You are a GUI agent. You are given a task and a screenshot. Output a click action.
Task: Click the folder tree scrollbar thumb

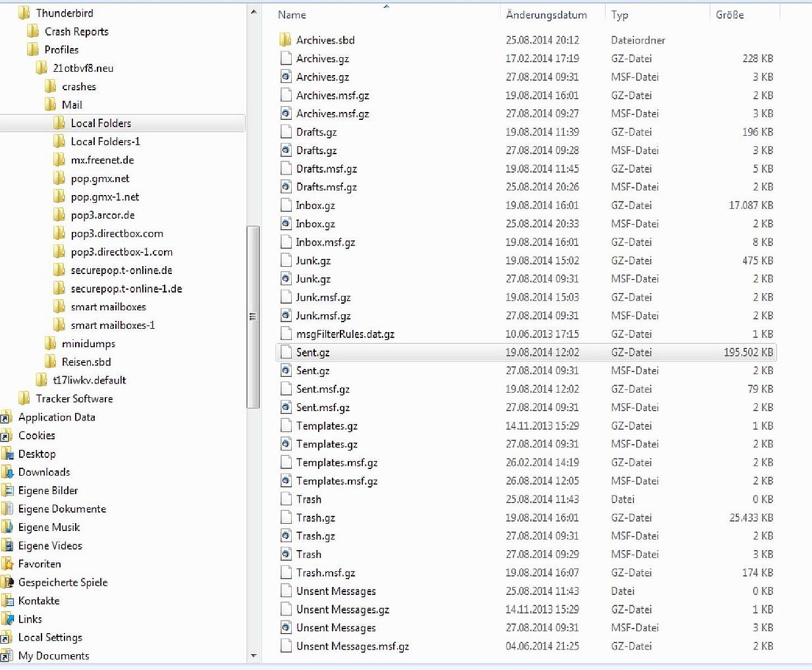pos(253,317)
